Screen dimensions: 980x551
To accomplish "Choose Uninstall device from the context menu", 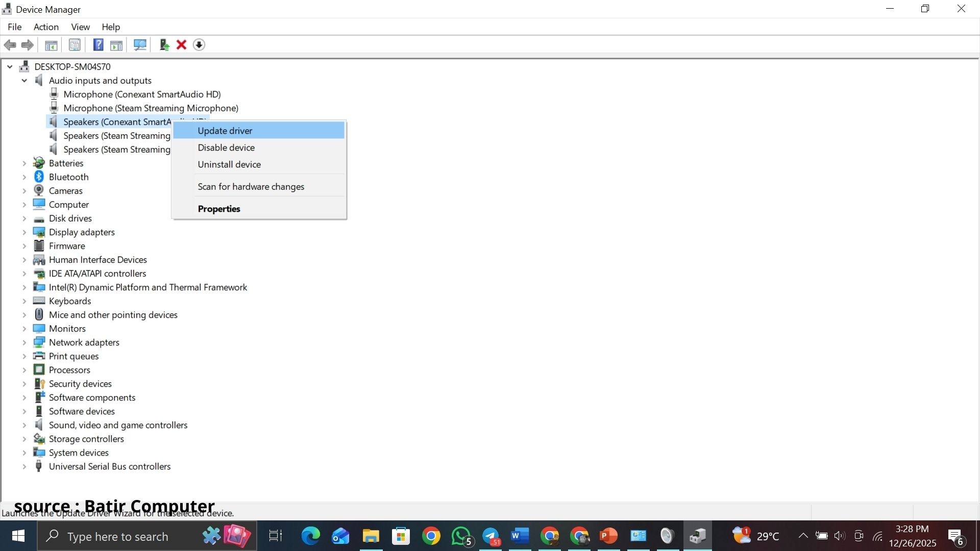I will (x=259, y=164).
